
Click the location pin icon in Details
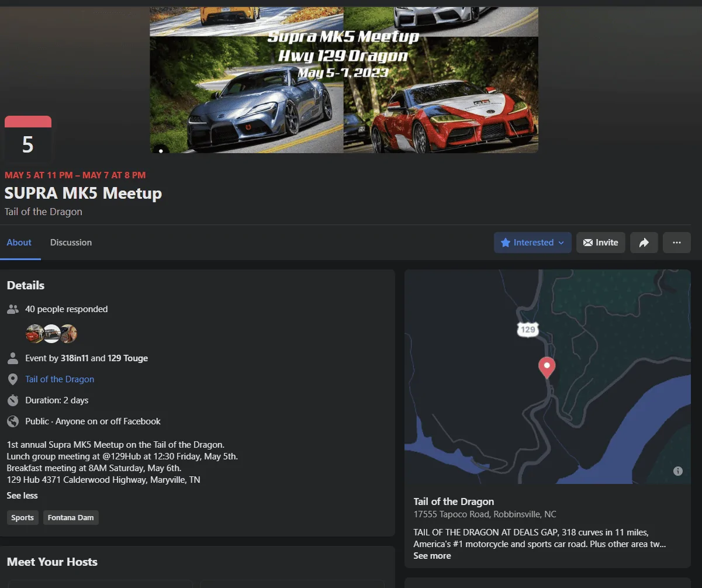[x=13, y=379]
